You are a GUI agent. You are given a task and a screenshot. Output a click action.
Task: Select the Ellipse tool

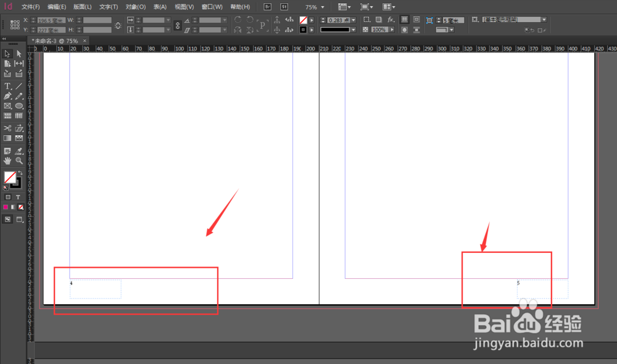pyautogui.click(x=19, y=106)
